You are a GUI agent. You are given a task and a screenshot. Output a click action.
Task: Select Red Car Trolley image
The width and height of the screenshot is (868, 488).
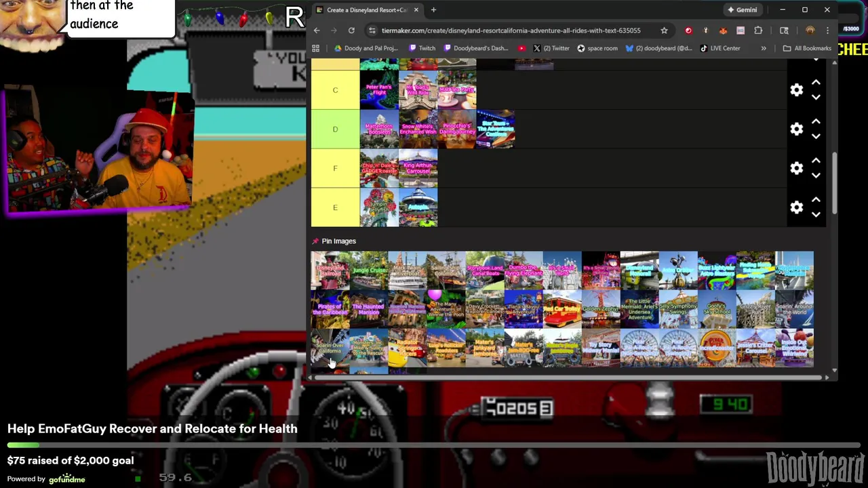[x=562, y=309]
